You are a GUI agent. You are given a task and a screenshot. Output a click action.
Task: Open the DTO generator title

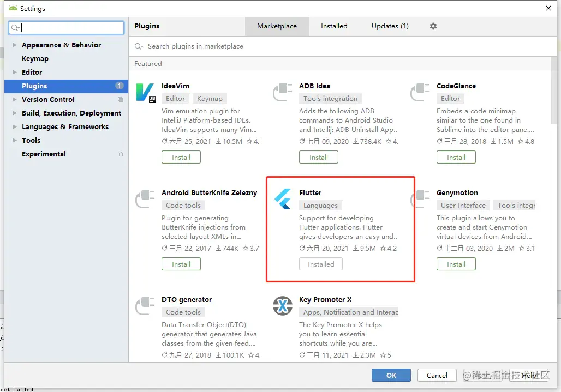[x=187, y=299]
